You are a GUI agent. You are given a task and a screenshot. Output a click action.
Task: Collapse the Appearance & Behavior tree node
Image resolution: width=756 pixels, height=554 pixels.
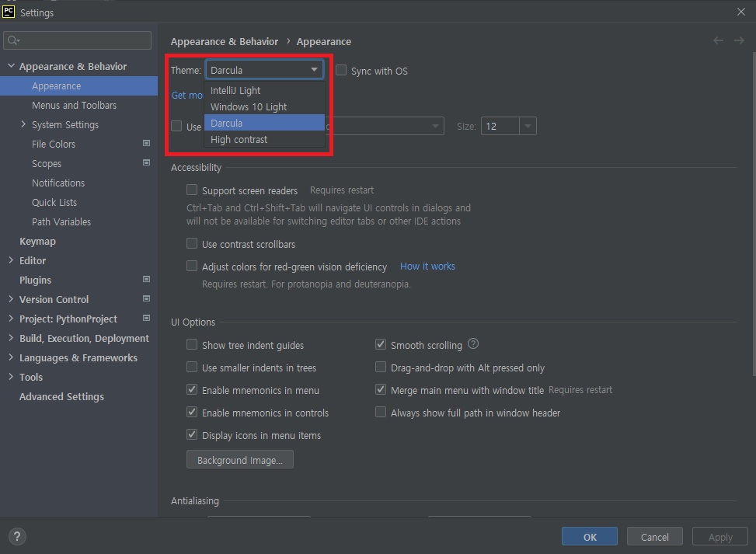pyautogui.click(x=11, y=65)
